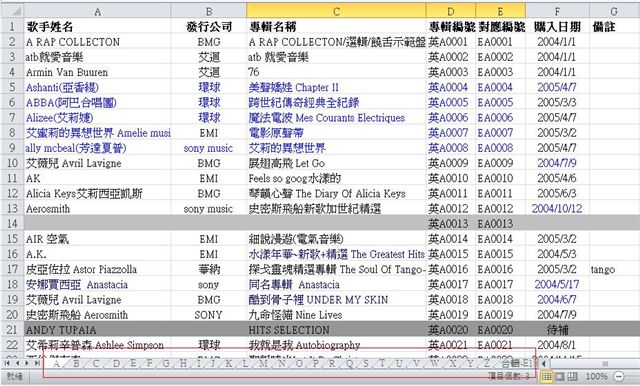640x386 pixels.
Task: Open sheet tab M
Action: (x=263, y=363)
